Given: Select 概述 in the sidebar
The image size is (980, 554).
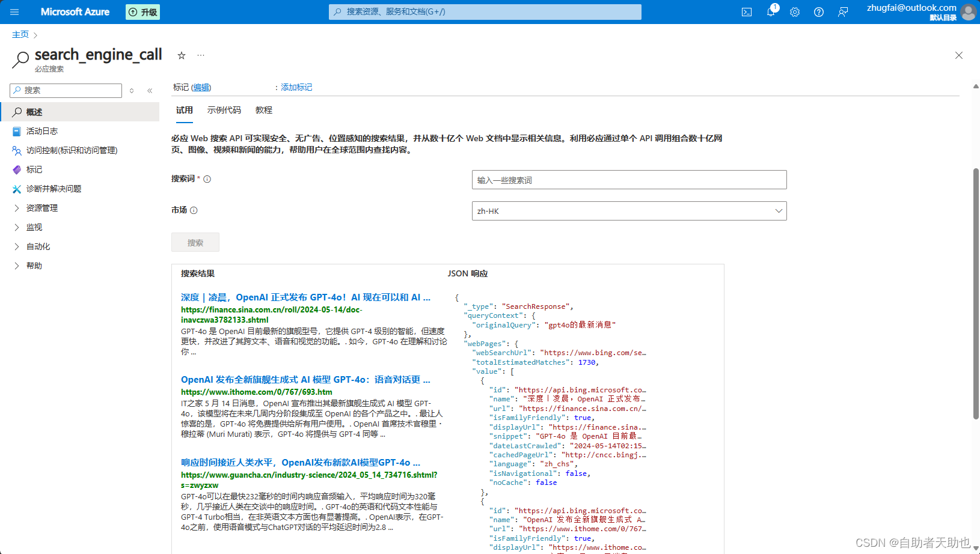Looking at the screenshot, I should point(79,112).
